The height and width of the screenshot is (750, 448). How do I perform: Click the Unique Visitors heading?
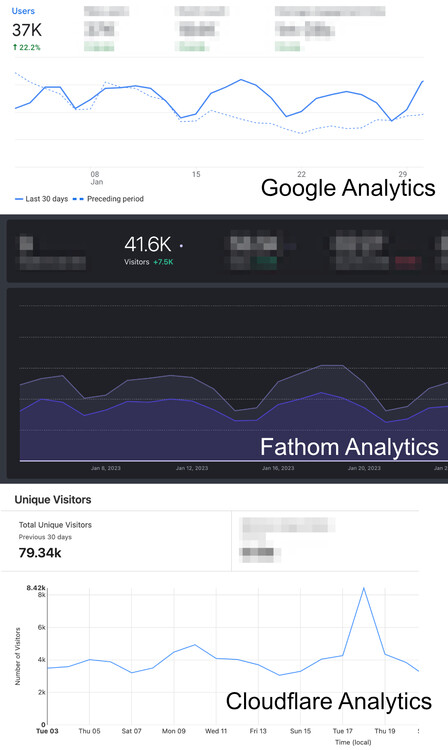pyautogui.click(x=53, y=500)
